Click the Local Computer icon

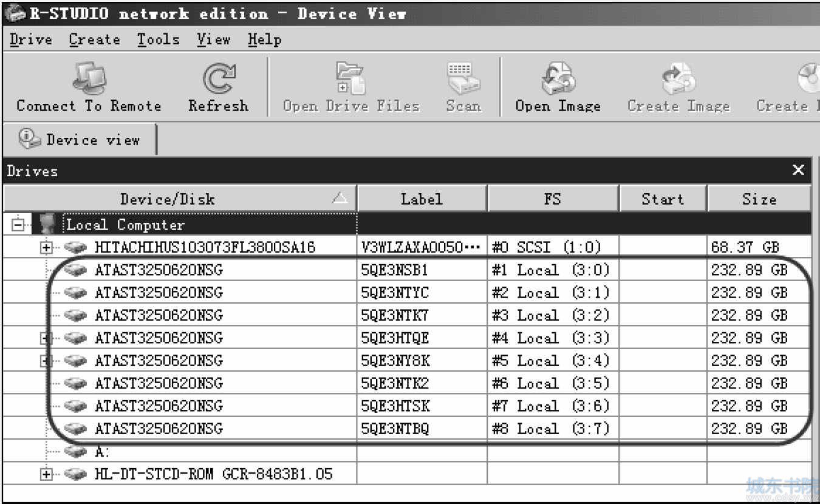47,225
